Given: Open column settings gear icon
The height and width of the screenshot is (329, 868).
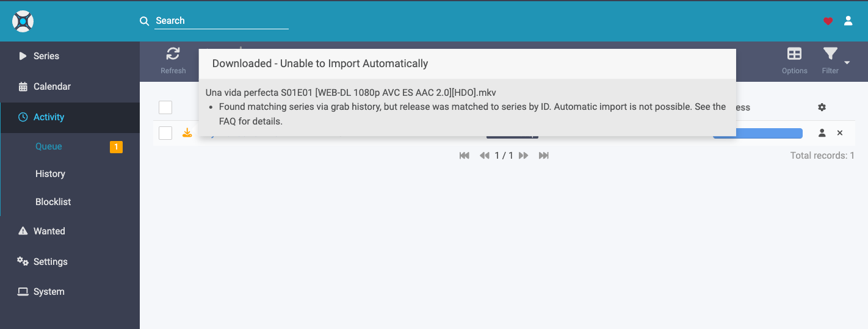Looking at the screenshot, I should 822,107.
